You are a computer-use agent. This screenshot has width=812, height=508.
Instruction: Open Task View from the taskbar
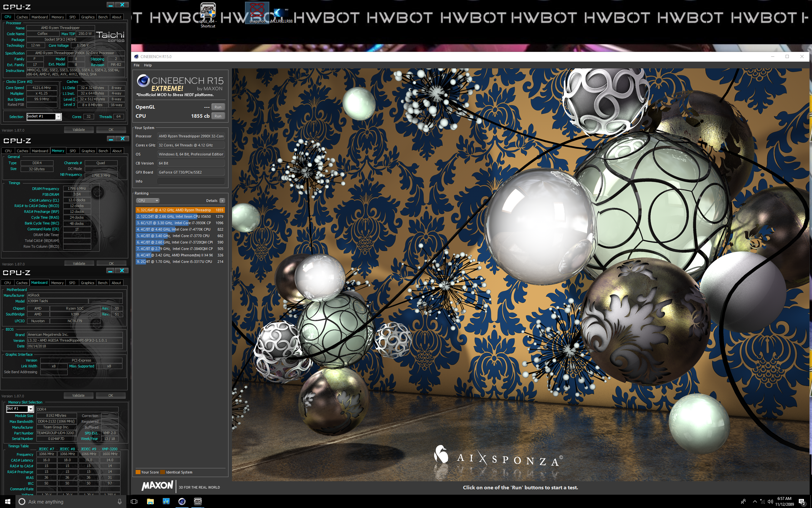tap(134, 501)
